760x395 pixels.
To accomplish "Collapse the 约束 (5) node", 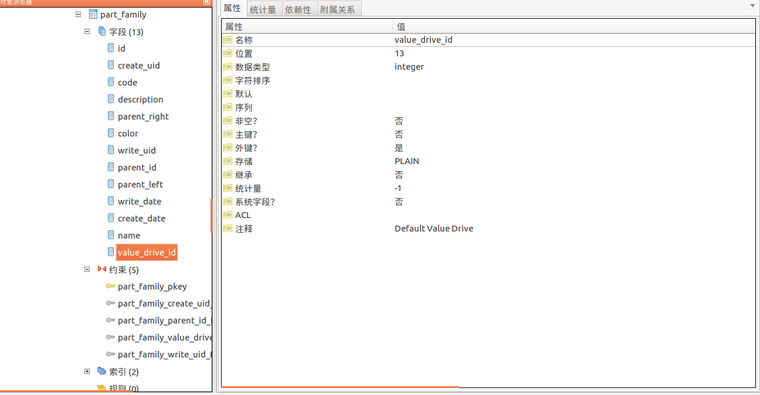I will click(87, 269).
